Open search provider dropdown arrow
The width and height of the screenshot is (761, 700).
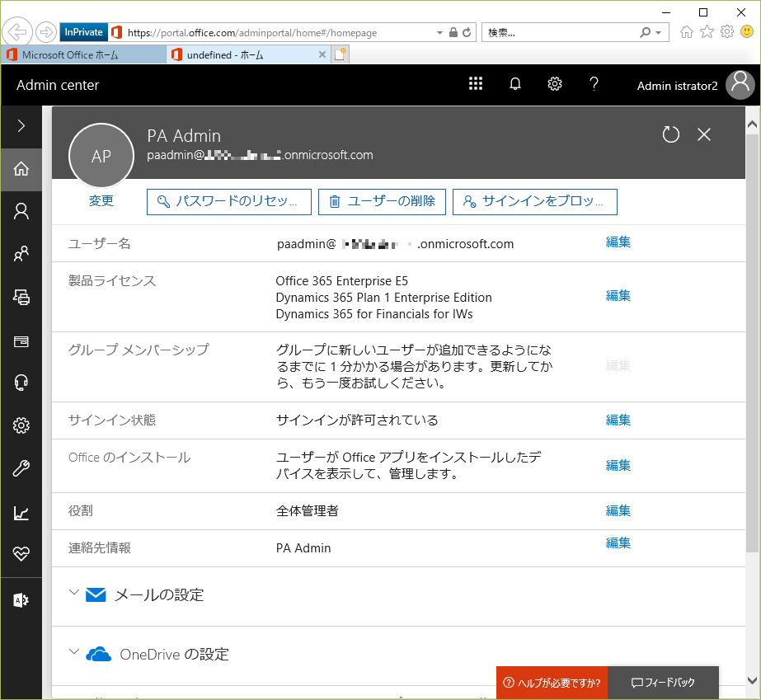point(659,33)
